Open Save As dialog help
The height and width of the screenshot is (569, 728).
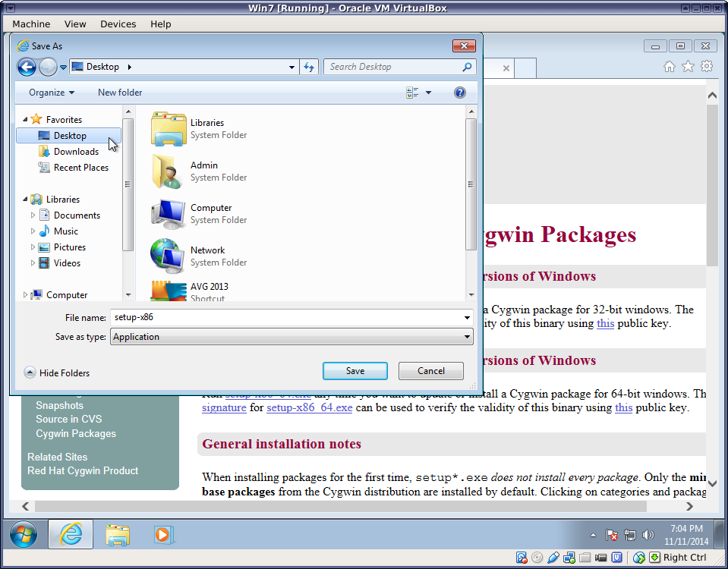459,93
